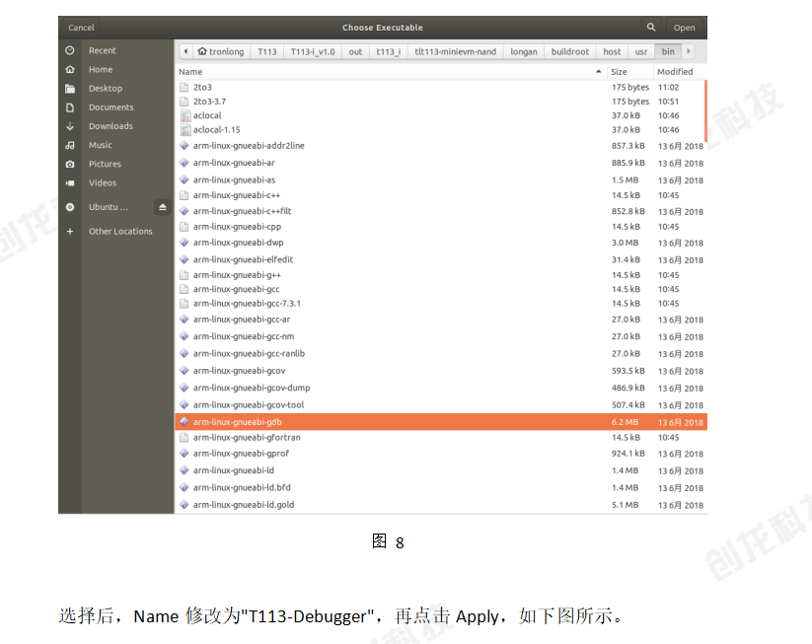Select arm-linux-gnueabi-cpp file
This screenshot has height=644, width=812.
[x=441, y=227]
